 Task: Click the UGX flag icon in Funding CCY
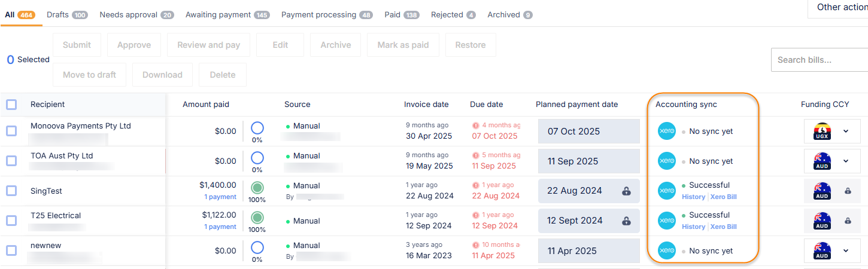[x=823, y=132]
